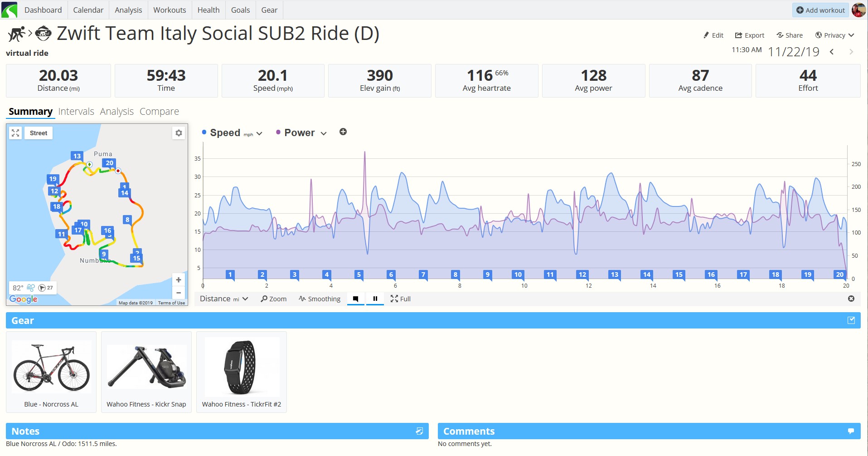Open the Speed metric dropdown
This screenshot has width=868, height=456.
coord(232,133)
